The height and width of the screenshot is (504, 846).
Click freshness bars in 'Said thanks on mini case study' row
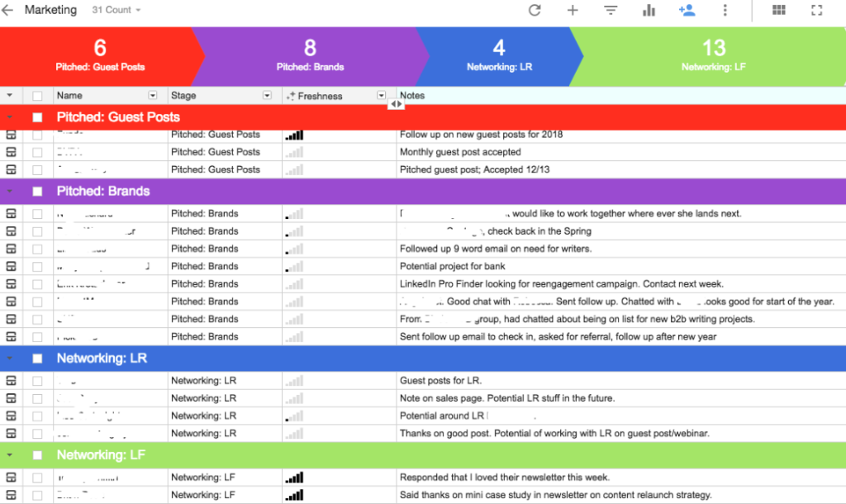(295, 495)
